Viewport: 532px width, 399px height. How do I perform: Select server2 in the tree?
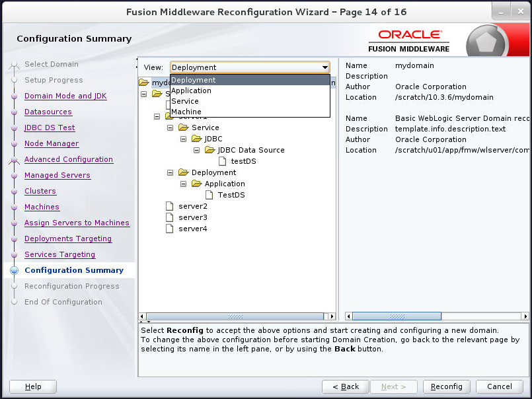coord(193,206)
